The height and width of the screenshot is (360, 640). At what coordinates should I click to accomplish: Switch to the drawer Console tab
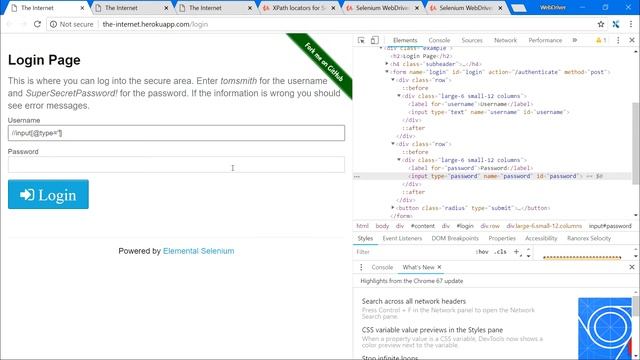tap(382, 267)
